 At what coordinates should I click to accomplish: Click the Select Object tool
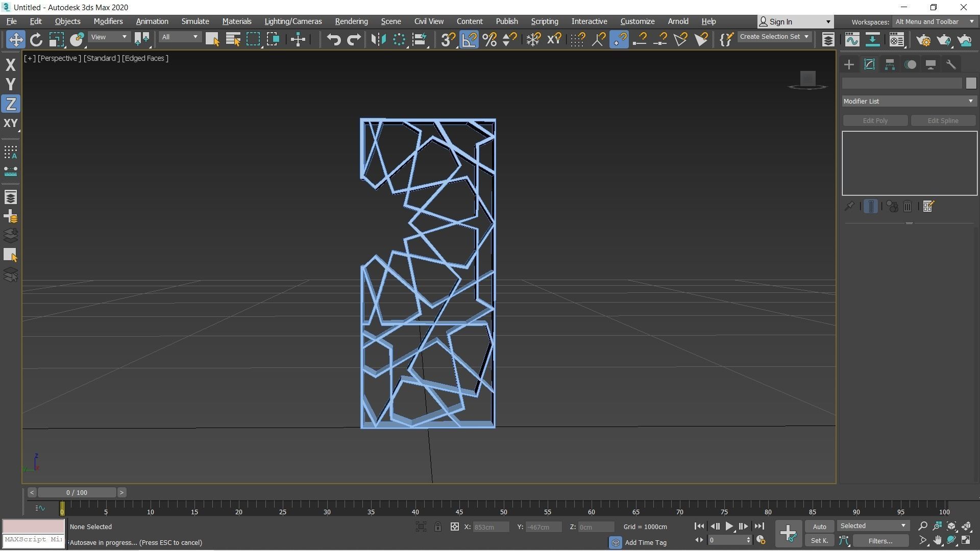click(212, 39)
